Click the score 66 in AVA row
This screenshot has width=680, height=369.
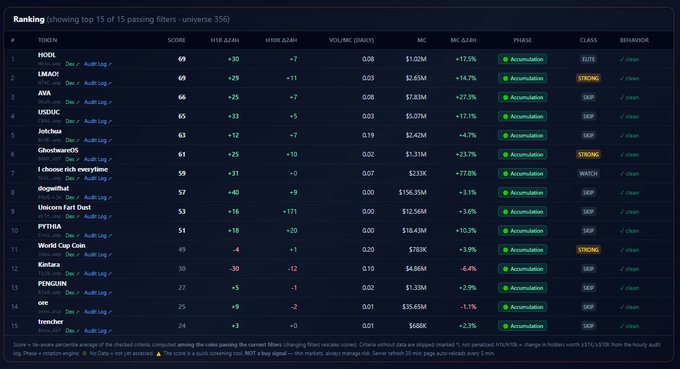182,98
